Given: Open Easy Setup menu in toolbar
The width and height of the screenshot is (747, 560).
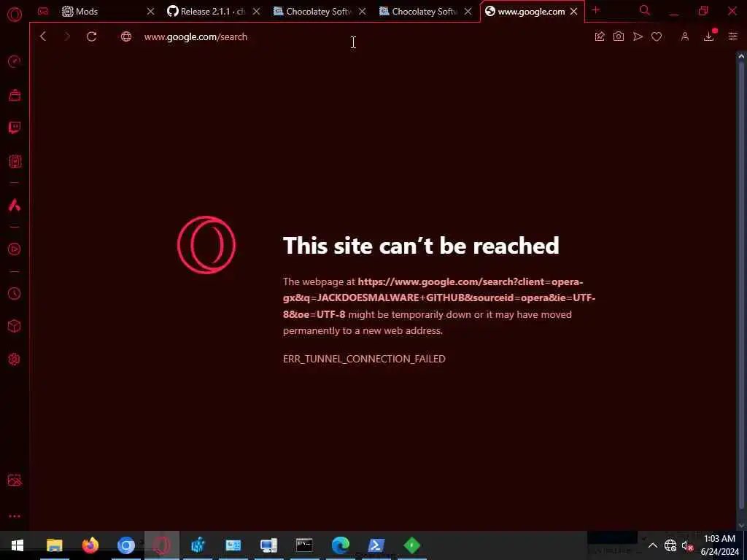Looking at the screenshot, I should tap(733, 36).
